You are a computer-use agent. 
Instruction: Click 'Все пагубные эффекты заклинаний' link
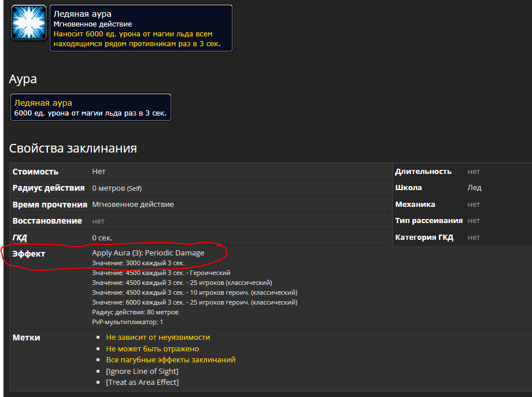(x=171, y=359)
